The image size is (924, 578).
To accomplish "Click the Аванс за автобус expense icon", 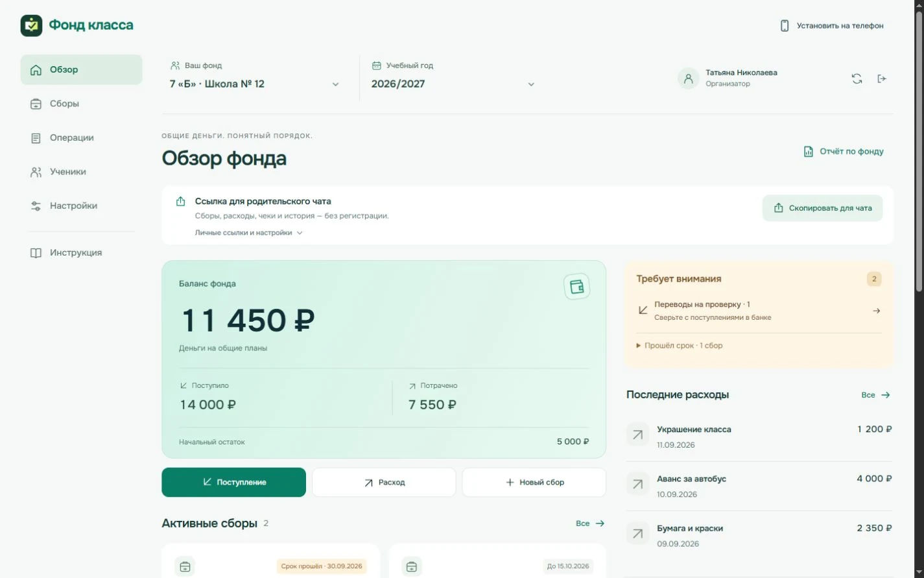I will pyautogui.click(x=637, y=484).
